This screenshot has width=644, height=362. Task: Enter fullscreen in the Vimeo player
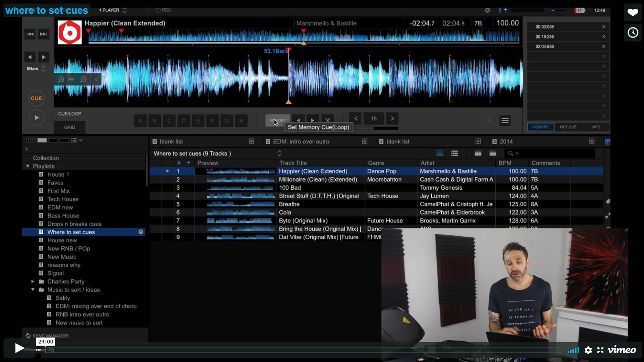tap(600, 350)
